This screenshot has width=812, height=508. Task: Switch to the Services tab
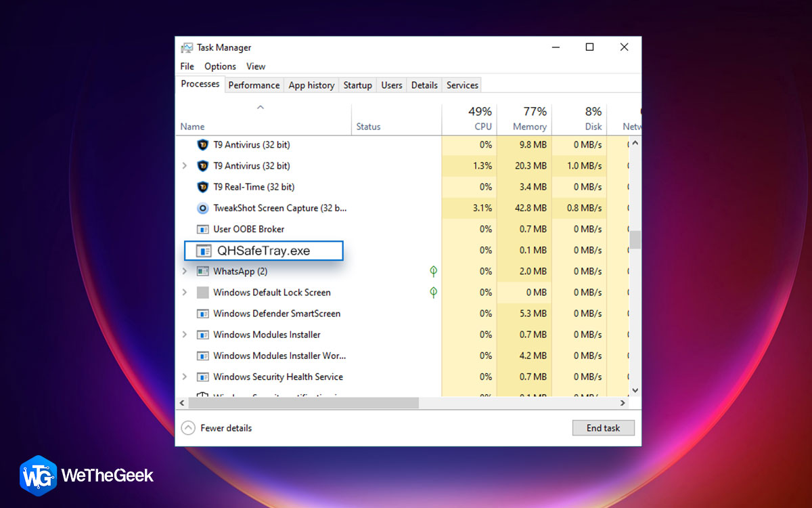click(x=463, y=85)
